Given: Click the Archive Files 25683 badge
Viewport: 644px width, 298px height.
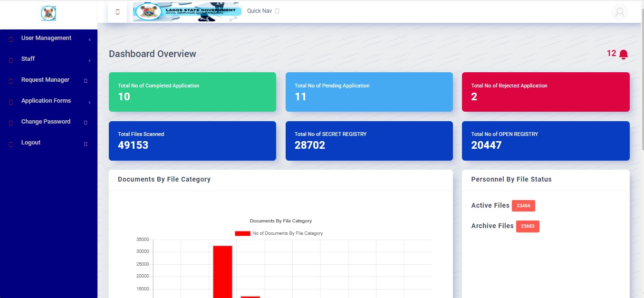Looking at the screenshot, I should coord(527,226).
